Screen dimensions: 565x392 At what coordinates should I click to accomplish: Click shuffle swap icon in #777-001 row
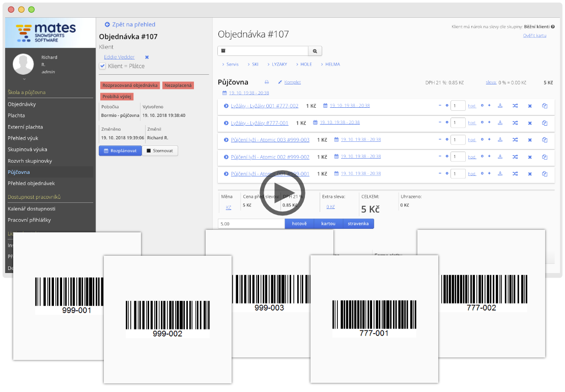(515, 123)
